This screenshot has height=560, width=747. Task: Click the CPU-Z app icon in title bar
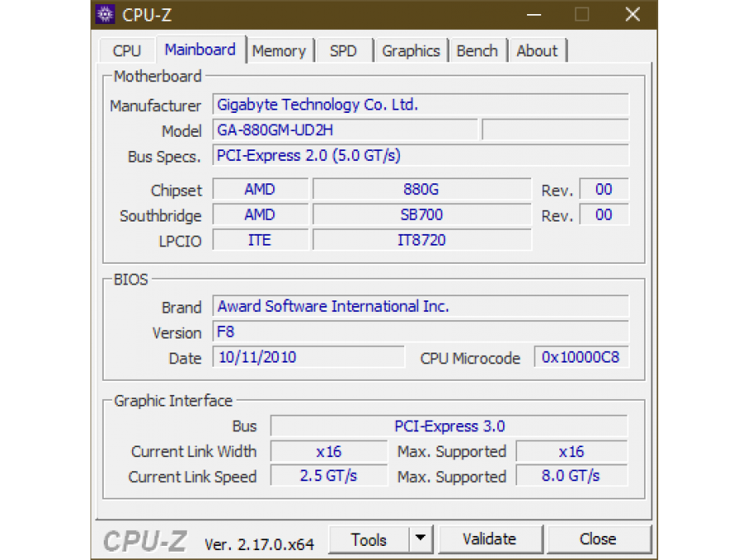coord(105,14)
